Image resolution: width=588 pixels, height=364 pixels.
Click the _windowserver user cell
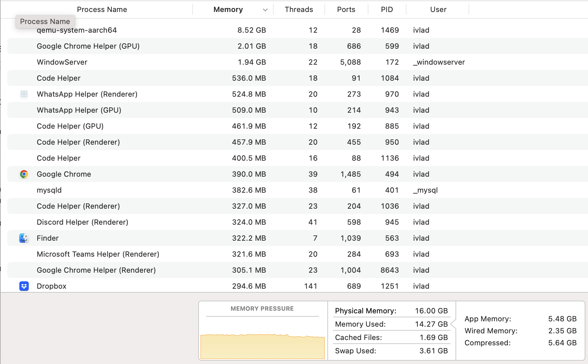click(x=439, y=62)
